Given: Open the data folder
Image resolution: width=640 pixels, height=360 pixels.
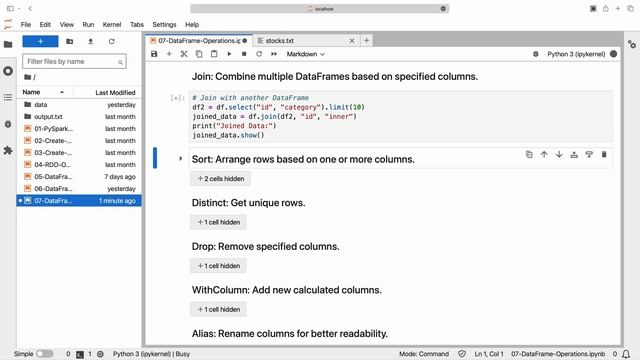Looking at the screenshot, I should pyautogui.click(x=79, y=105).
